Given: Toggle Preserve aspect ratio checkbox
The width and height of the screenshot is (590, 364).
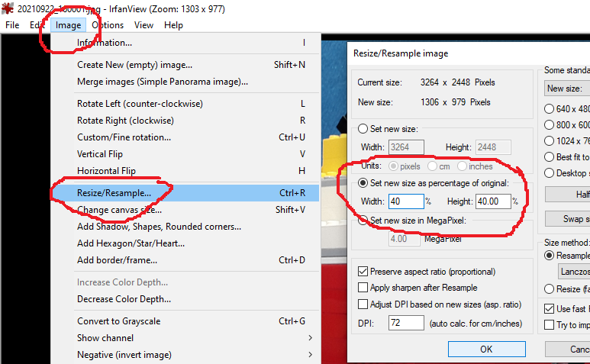Looking at the screenshot, I should click(363, 272).
